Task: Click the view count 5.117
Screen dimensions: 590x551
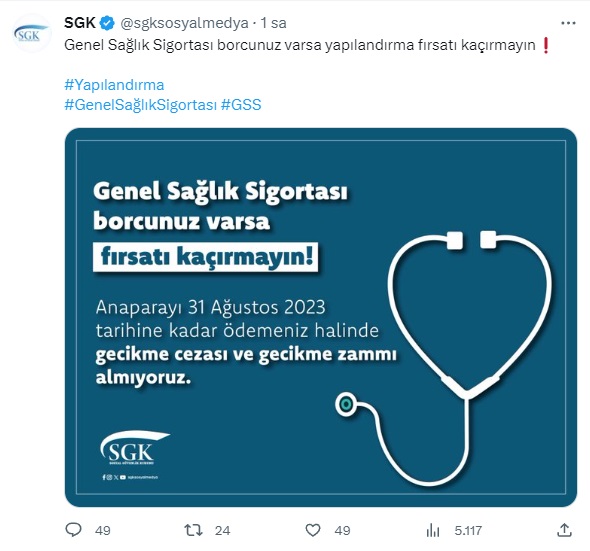Action: (468, 531)
